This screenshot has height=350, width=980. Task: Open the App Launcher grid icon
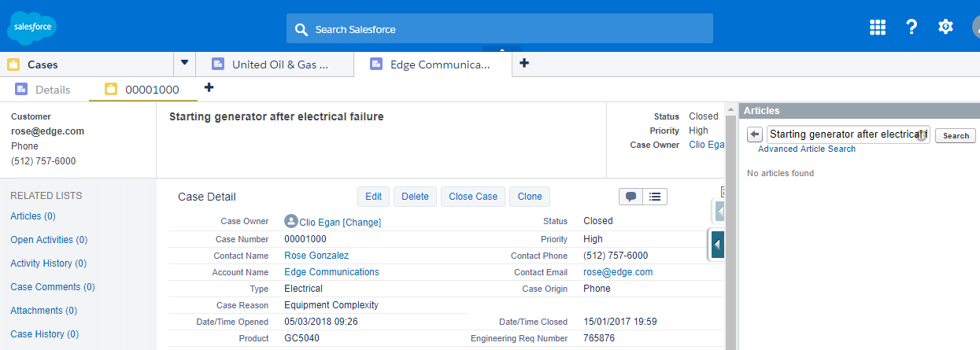coord(878,27)
